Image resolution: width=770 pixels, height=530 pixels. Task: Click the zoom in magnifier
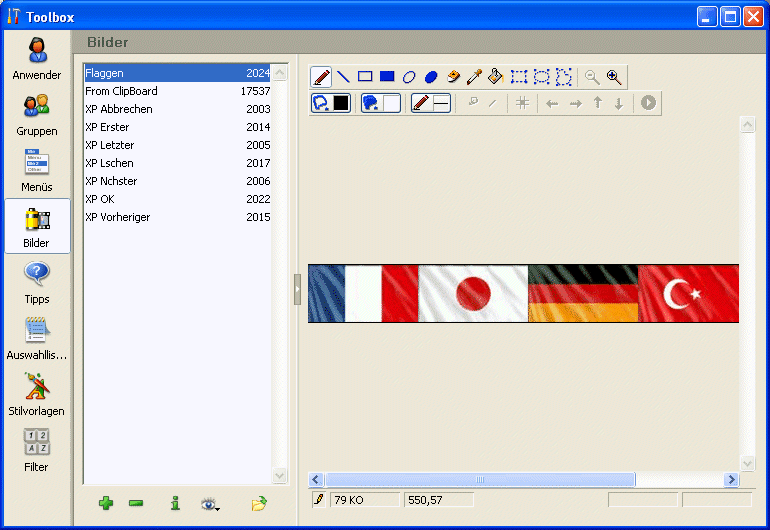(x=614, y=77)
